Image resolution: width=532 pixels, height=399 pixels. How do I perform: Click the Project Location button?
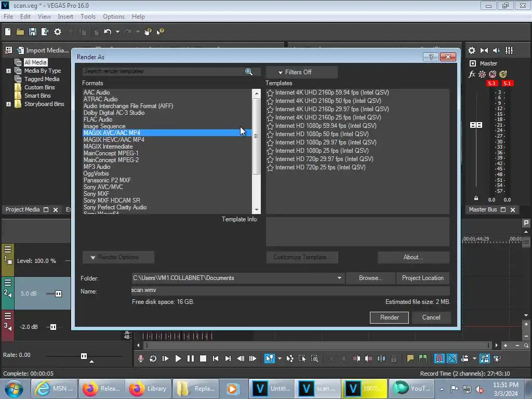point(423,278)
